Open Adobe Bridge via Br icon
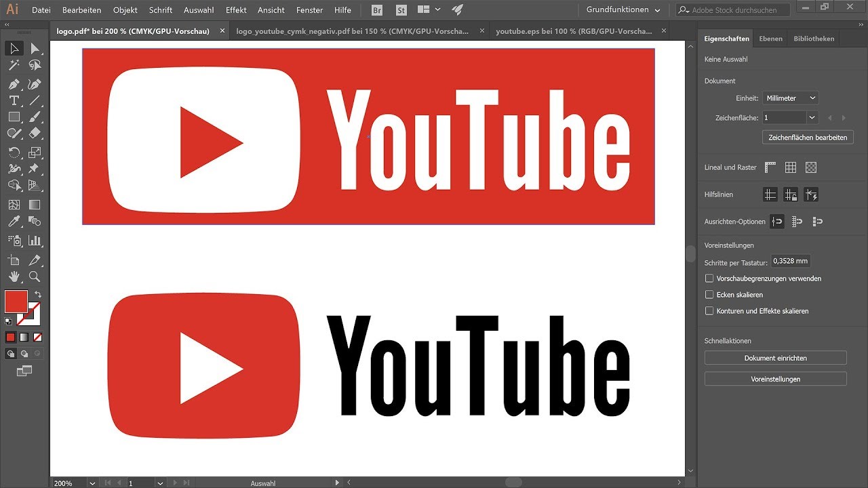 378,10
